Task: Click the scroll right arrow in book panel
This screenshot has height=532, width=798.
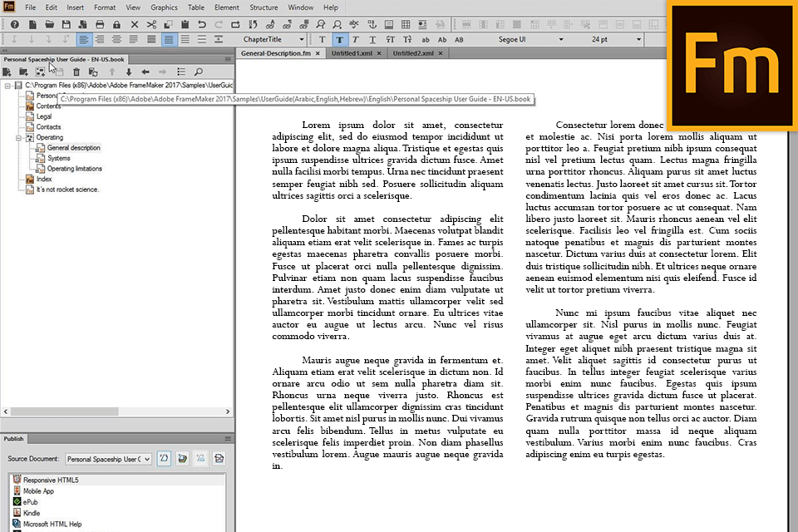Action: point(228,411)
